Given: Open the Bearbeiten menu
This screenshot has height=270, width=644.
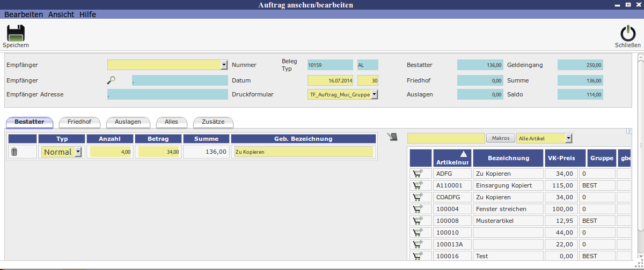Looking at the screenshot, I should pos(24,14).
